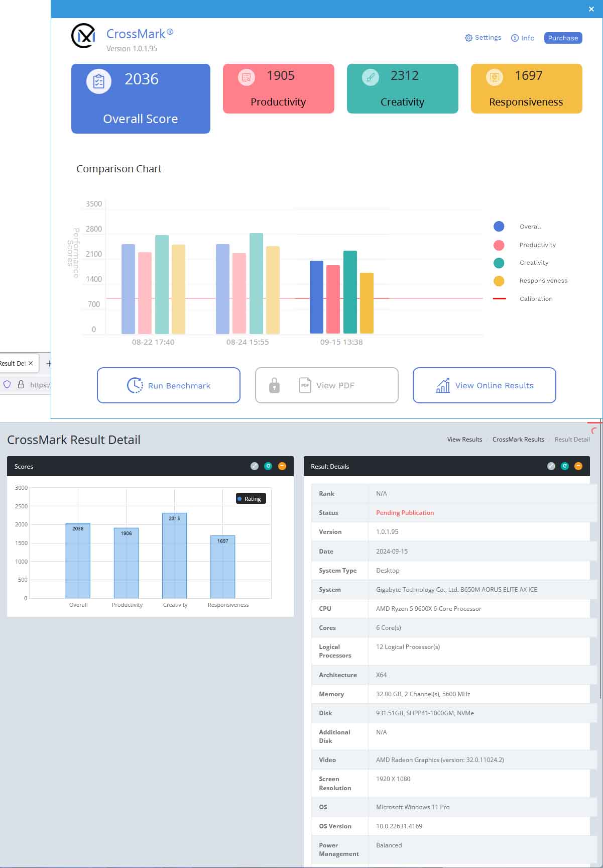This screenshot has width=603, height=868.
Task: Click the Run Benchmark button
Action: point(169,385)
